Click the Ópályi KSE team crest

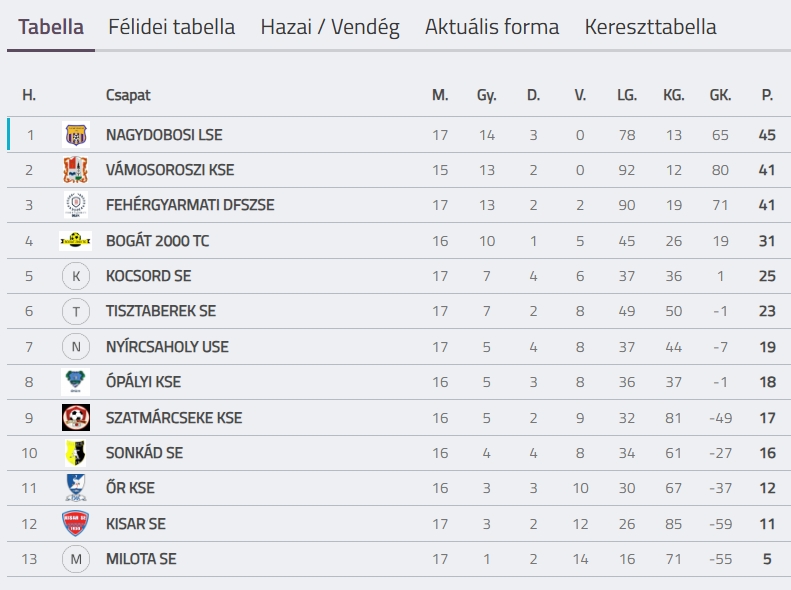[x=76, y=382]
